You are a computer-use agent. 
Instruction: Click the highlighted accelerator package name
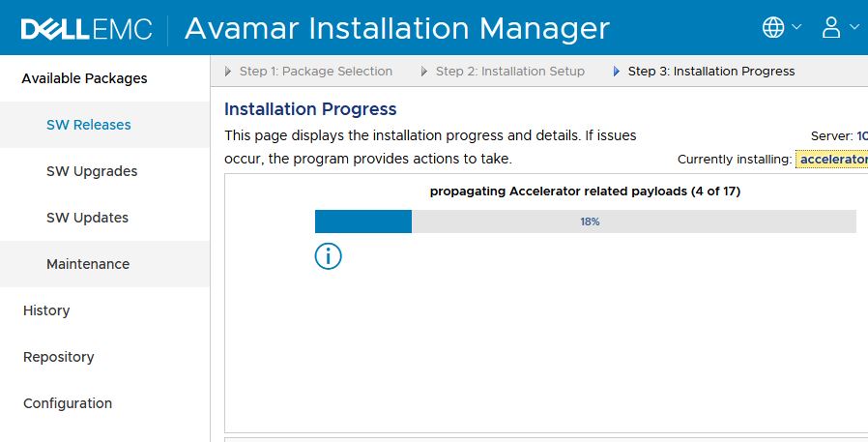pos(832,159)
